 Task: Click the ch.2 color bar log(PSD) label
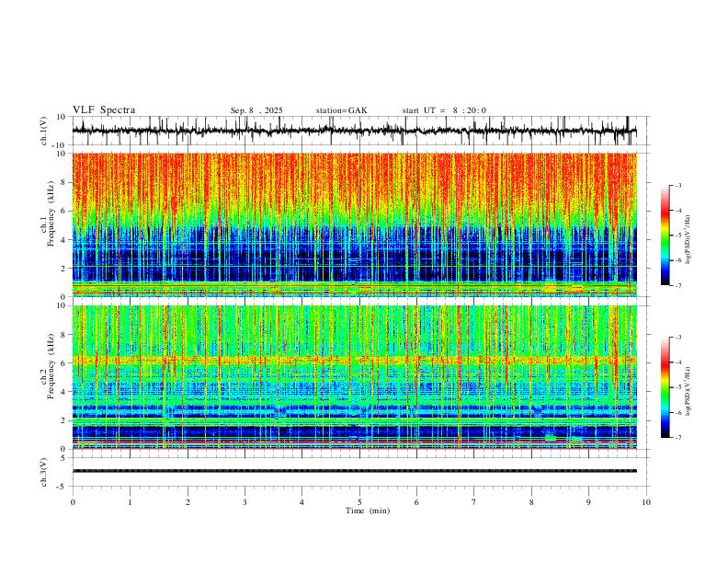[688, 392]
